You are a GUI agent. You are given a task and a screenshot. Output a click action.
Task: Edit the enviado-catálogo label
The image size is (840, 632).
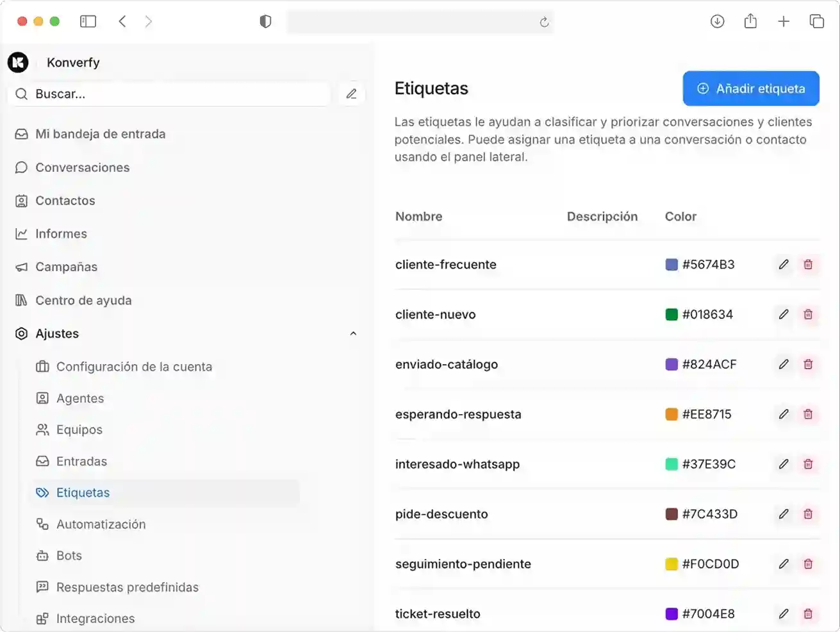tap(784, 364)
